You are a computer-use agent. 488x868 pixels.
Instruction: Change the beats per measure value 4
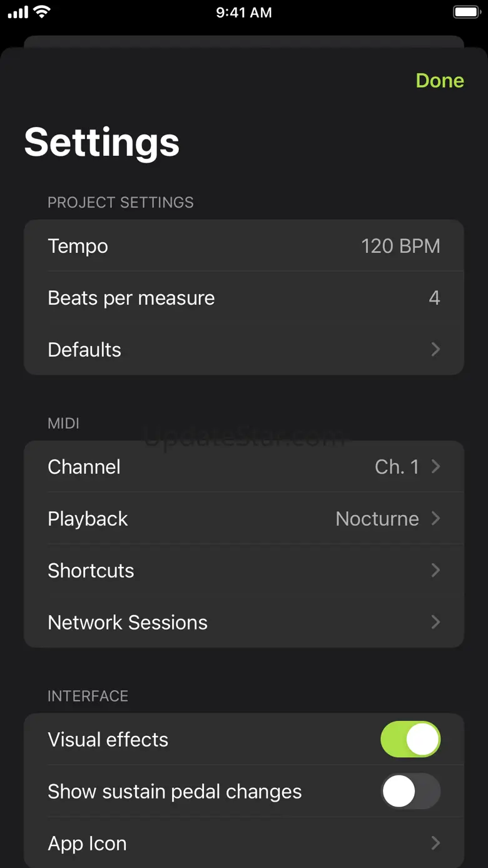pos(434,298)
